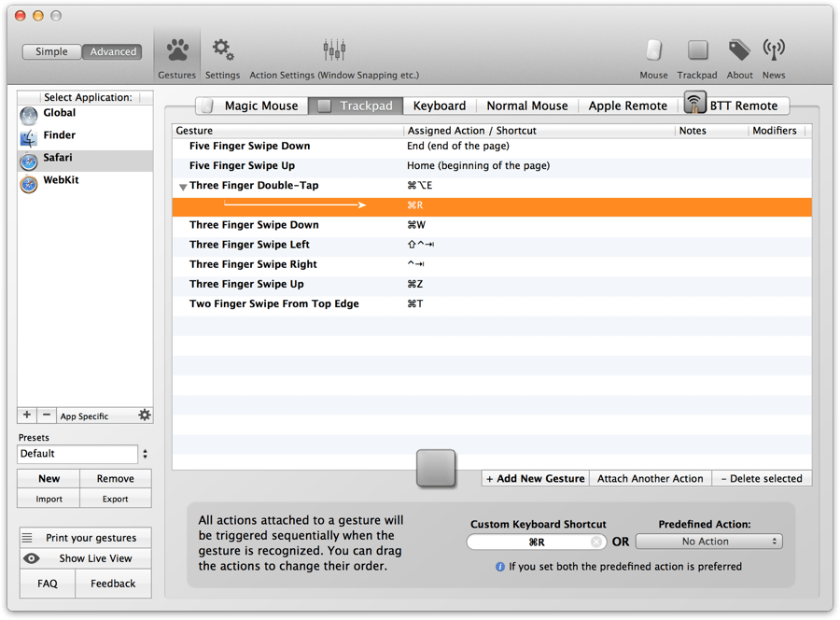Select Three Finger Swipe Down gesture row

(492, 225)
